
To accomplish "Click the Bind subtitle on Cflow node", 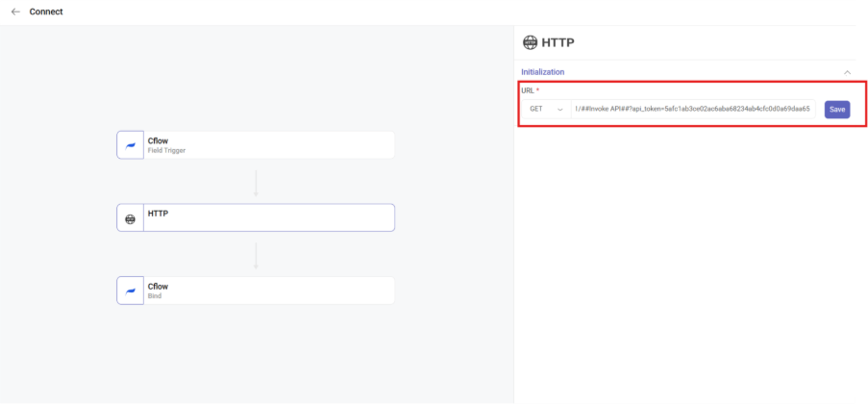I will pyautogui.click(x=155, y=296).
